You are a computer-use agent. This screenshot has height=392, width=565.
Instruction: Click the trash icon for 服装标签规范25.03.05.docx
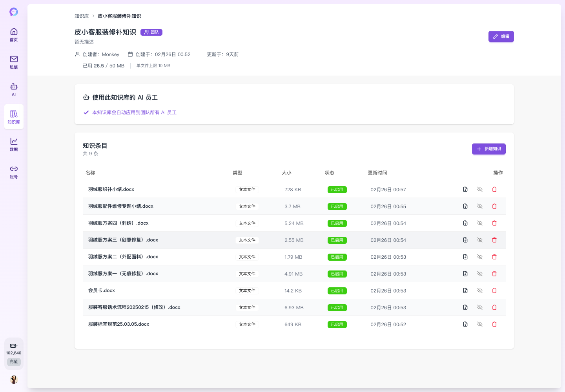pos(494,324)
